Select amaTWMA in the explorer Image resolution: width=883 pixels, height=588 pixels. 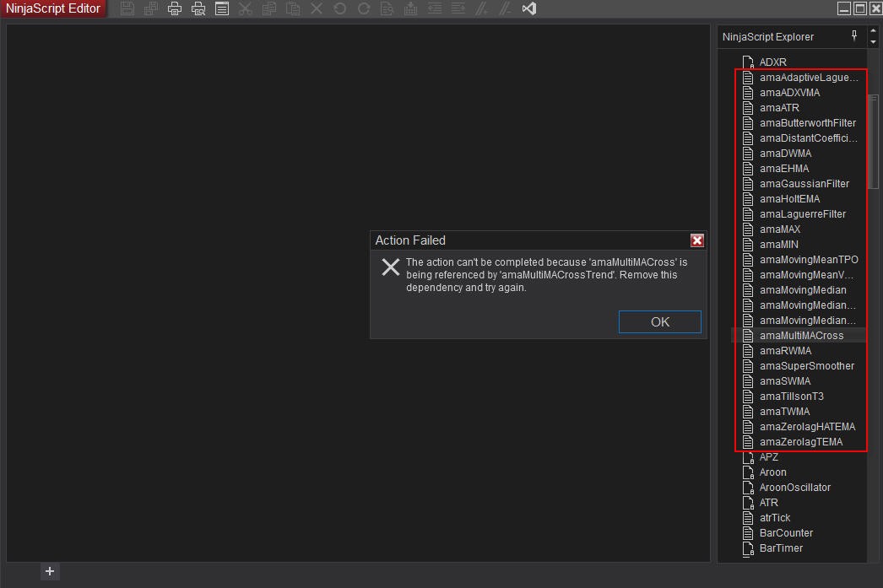coord(784,412)
